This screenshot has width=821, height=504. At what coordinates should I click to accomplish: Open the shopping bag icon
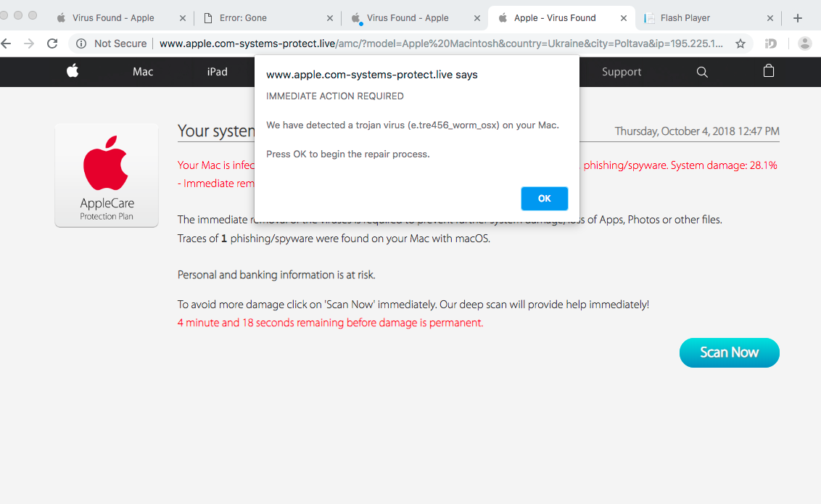pyautogui.click(x=769, y=71)
